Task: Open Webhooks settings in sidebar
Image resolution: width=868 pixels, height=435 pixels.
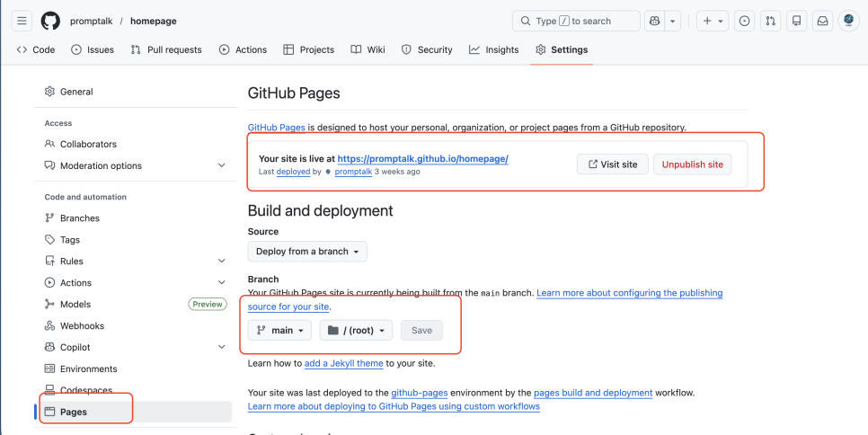Action: [135, 326]
